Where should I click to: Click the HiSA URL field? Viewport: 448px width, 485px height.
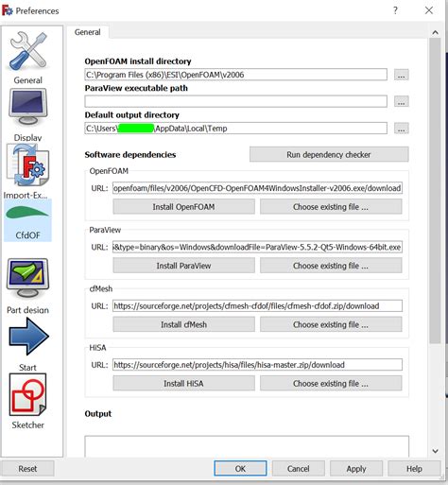coord(257,365)
